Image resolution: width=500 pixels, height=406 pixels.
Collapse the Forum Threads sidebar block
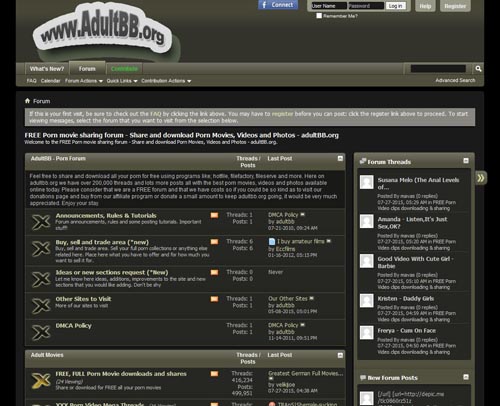pyautogui.click(x=466, y=161)
